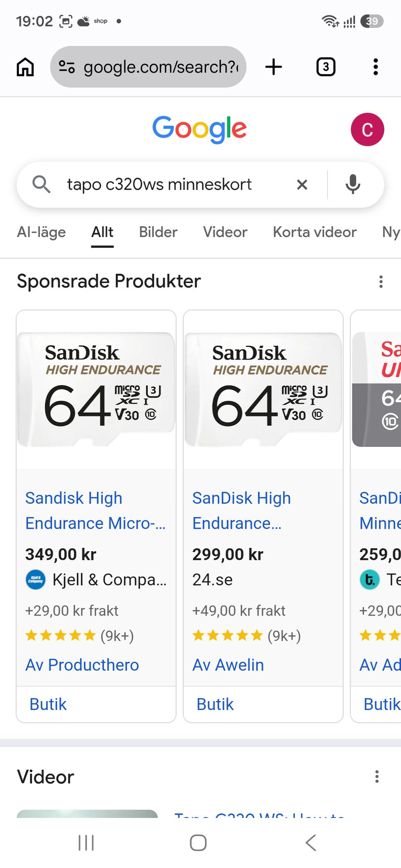Start voice search with microphone icon
Screen dimensions: 401x868
(353, 184)
